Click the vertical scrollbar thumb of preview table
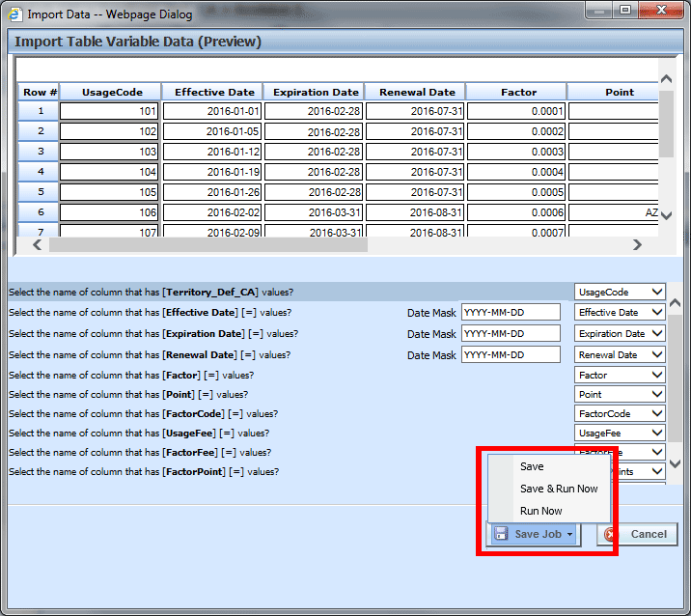Image resolution: width=691 pixels, height=616 pixels. pos(666,124)
